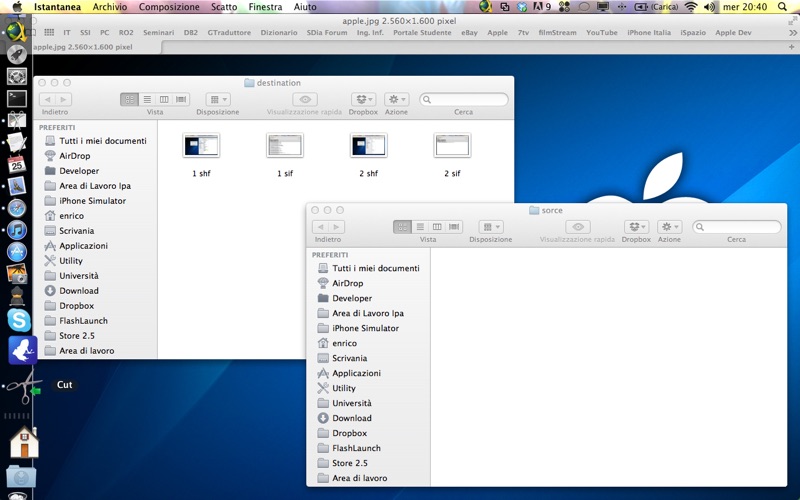Select column view in sorce window
The image size is (800, 500).
437,227
